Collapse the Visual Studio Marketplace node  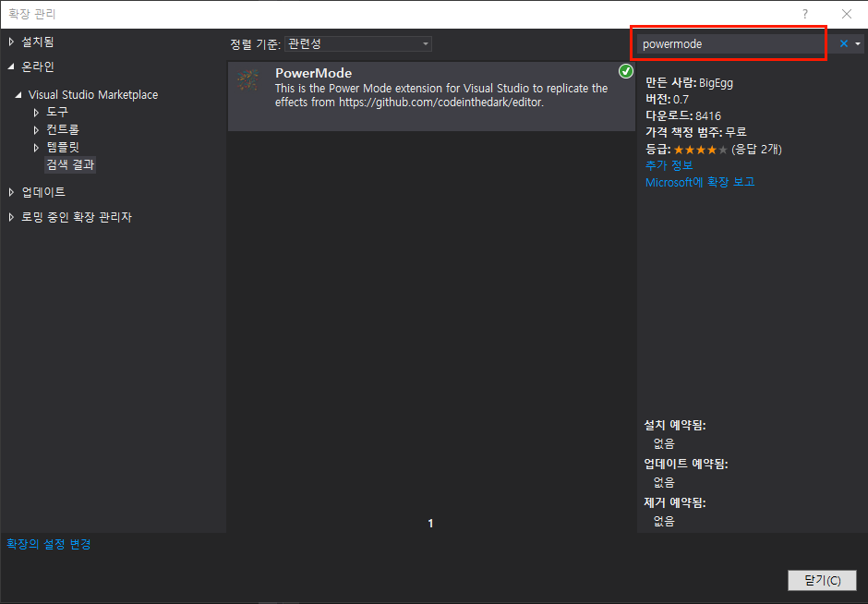18,95
